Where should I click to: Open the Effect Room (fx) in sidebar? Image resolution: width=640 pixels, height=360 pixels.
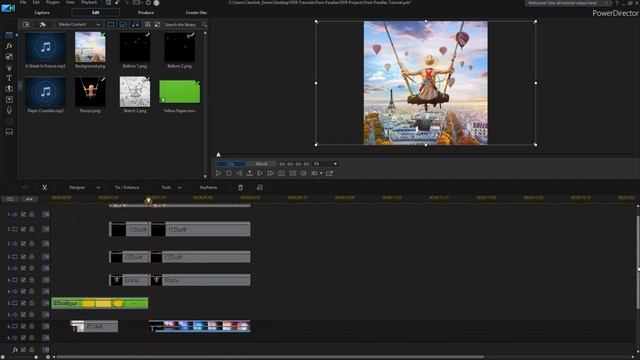9,46
